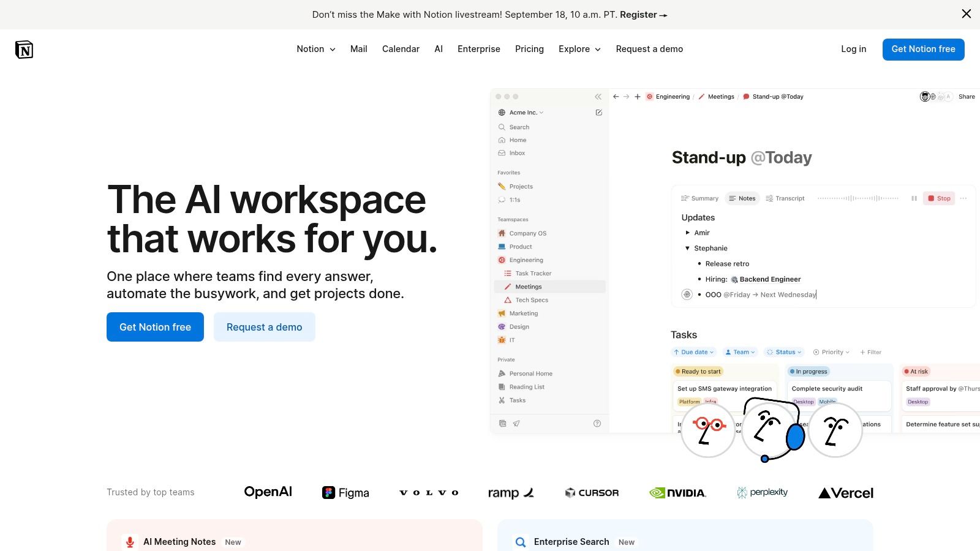Image resolution: width=980 pixels, height=551 pixels.
Task: Open the help question mark icon in the sidebar
Action: [597, 423]
